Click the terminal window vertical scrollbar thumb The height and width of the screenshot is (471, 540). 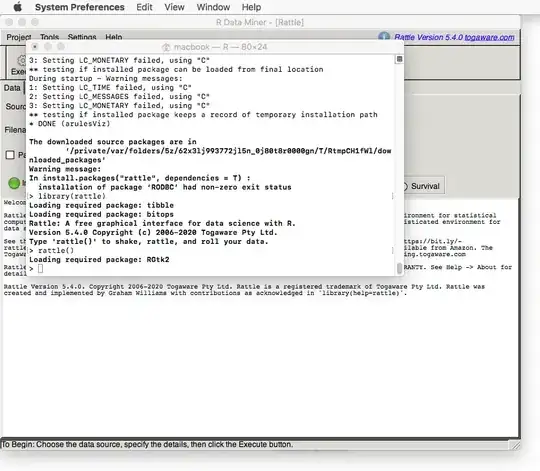[399, 268]
